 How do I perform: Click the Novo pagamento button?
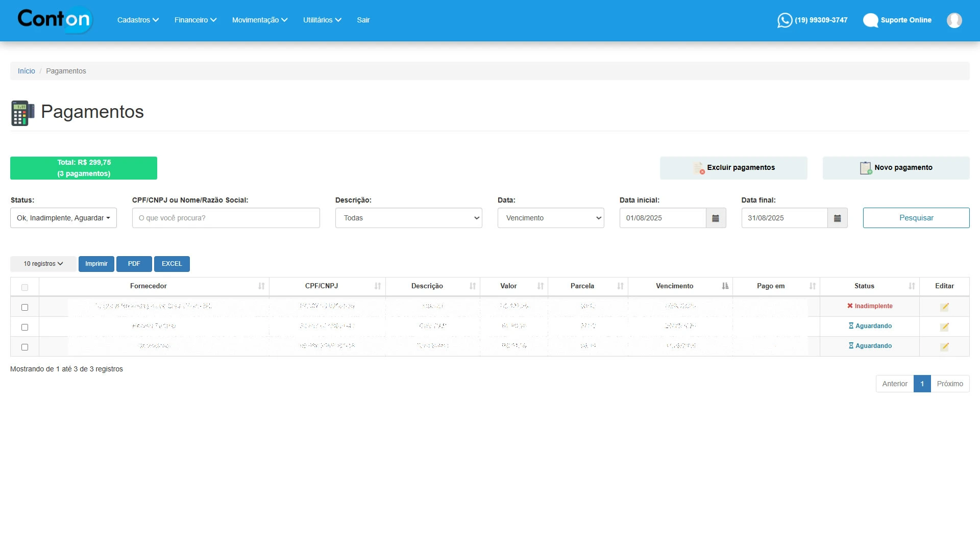(x=896, y=168)
